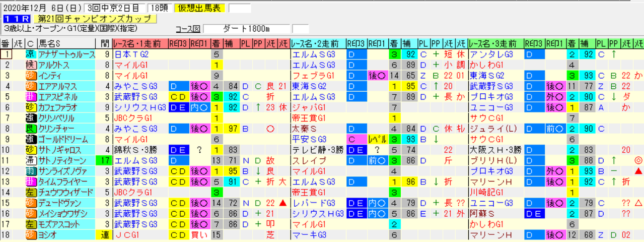Select the アンタレG3 race cell
Viewport: 644px width, 242px height.
495,54
